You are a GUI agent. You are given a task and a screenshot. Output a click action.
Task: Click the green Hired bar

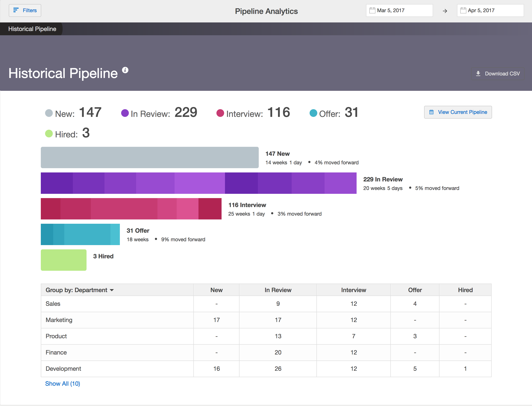coord(63,260)
